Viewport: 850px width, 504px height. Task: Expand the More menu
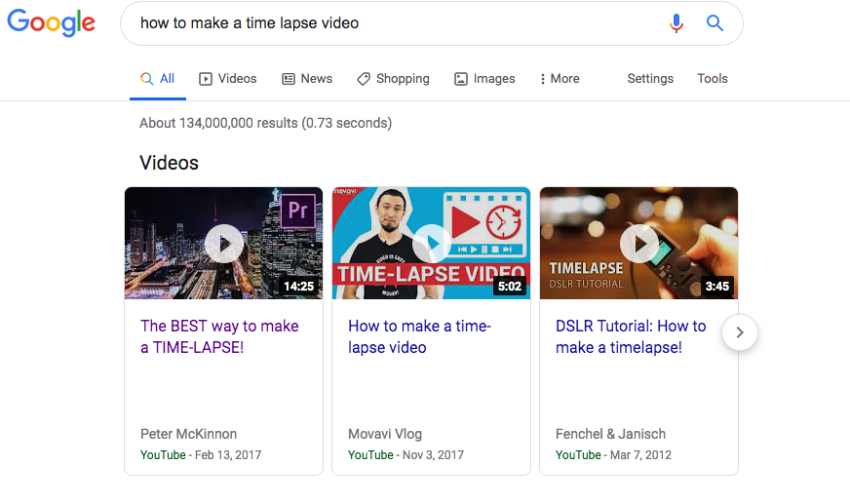pyautogui.click(x=560, y=79)
